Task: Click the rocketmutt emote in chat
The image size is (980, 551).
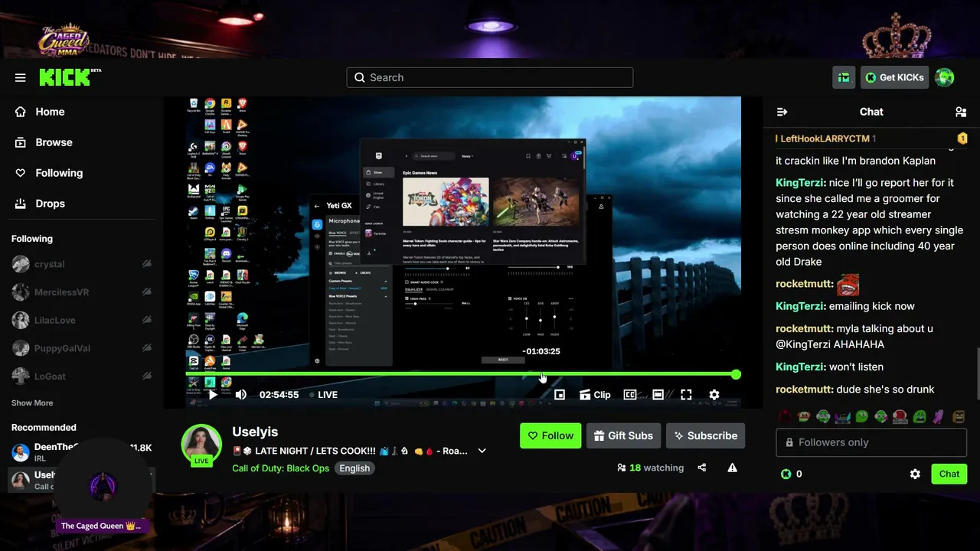Action: [848, 285]
